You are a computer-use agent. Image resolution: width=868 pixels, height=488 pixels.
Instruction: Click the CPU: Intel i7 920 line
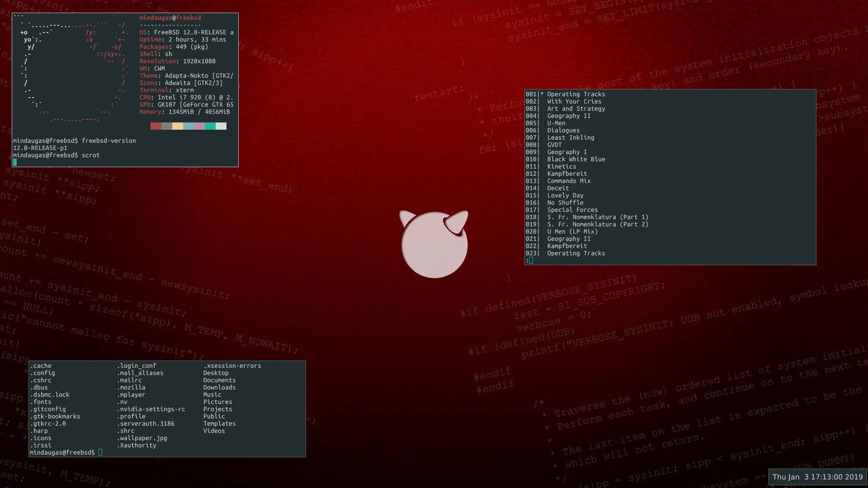tap(186, 98)
